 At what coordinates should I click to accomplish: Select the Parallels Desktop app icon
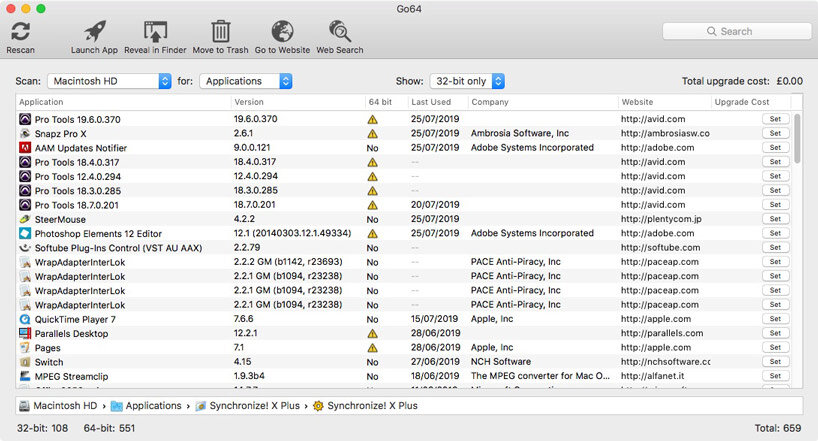25,333
